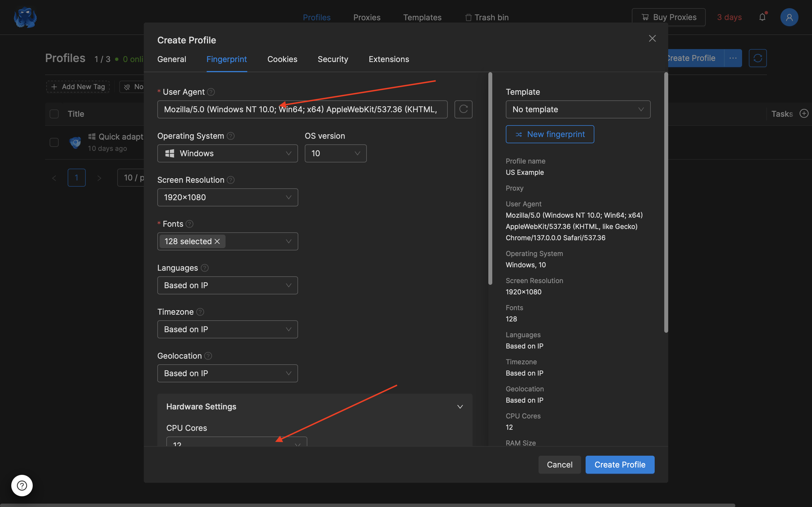Open the Timezone Based on IP dropdown

pyautogui.click(x=228, y=329)
